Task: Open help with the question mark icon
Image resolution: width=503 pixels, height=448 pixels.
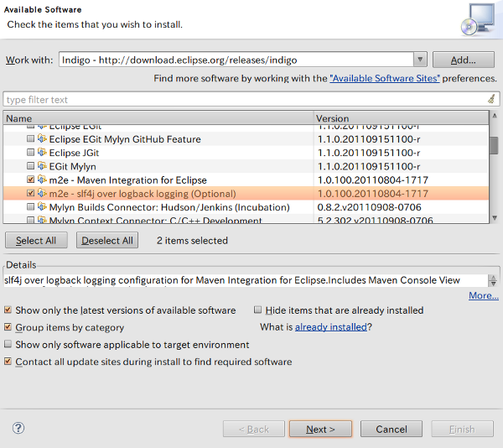Action: [18, 428]
